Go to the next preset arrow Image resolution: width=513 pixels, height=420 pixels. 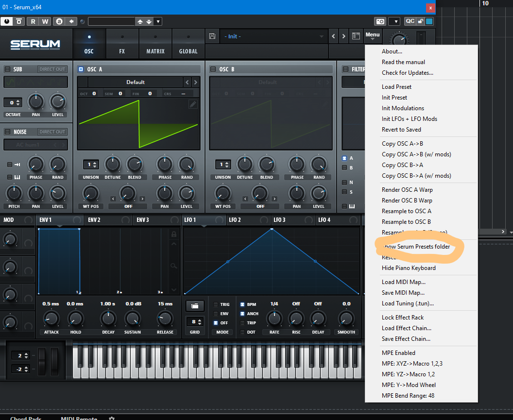(x=343, y=36)
